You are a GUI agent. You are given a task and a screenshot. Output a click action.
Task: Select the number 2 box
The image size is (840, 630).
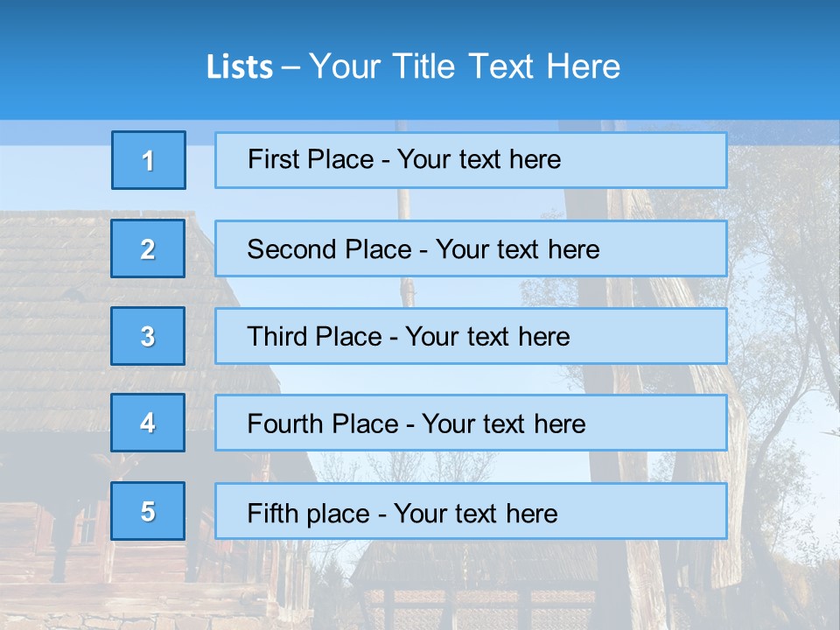click(x=148, y=248)
